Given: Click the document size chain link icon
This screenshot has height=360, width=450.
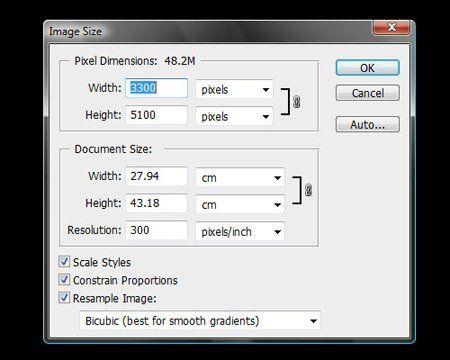Looking at the screenshot, I should click(308, 190).
